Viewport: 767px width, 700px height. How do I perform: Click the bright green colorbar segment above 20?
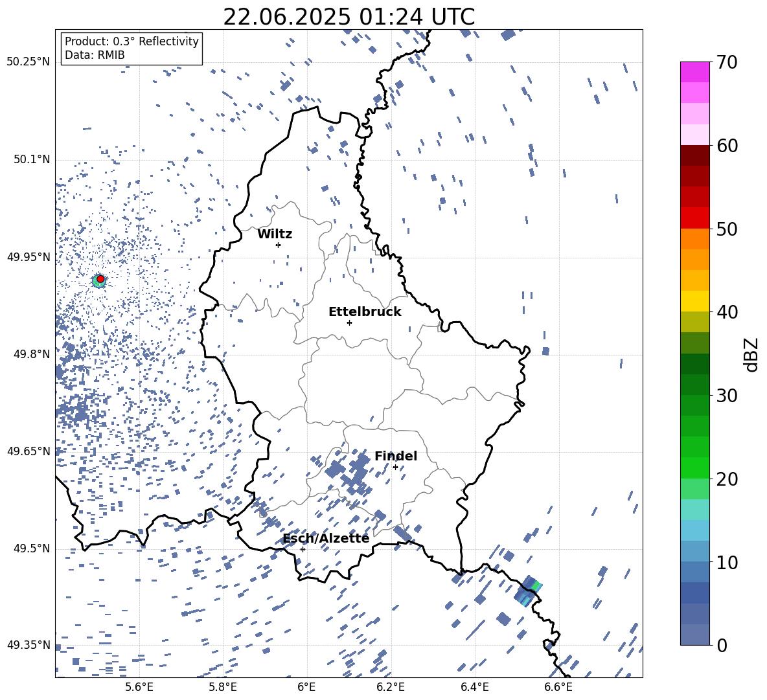coord(695,468)
